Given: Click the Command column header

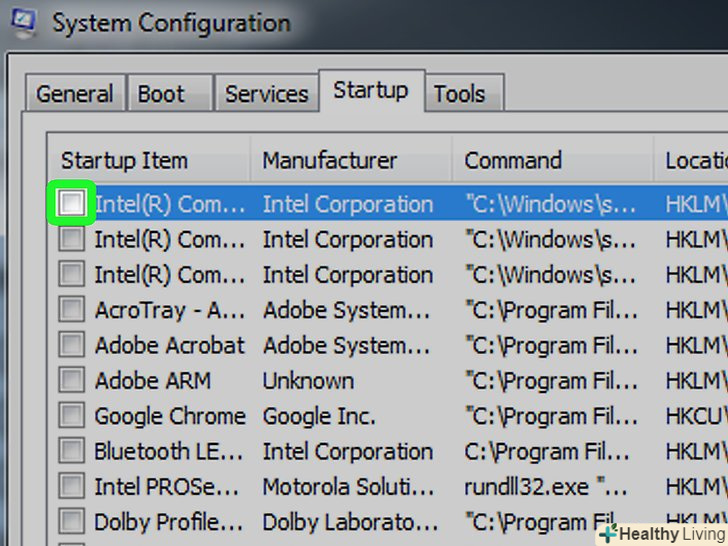Looking at the screenshot, I should 513,161.
